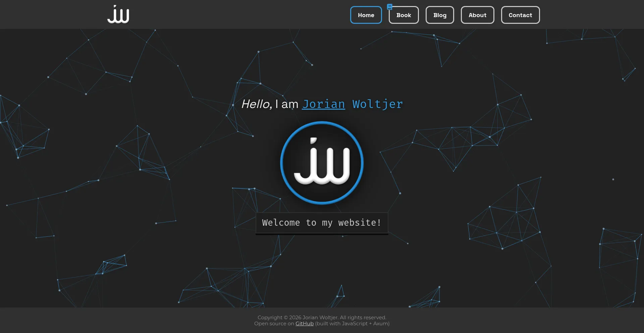Click the 'Hello,' greeting text

point(257,104)
